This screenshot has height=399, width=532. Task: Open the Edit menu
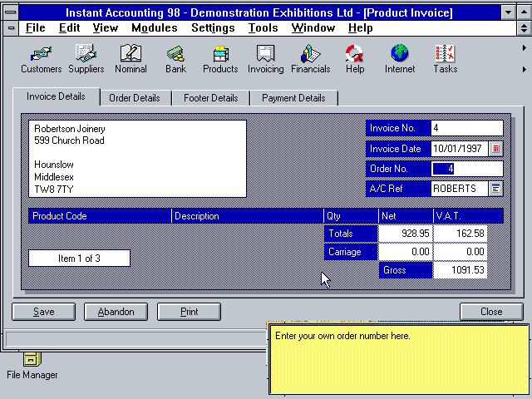(69, 27)
